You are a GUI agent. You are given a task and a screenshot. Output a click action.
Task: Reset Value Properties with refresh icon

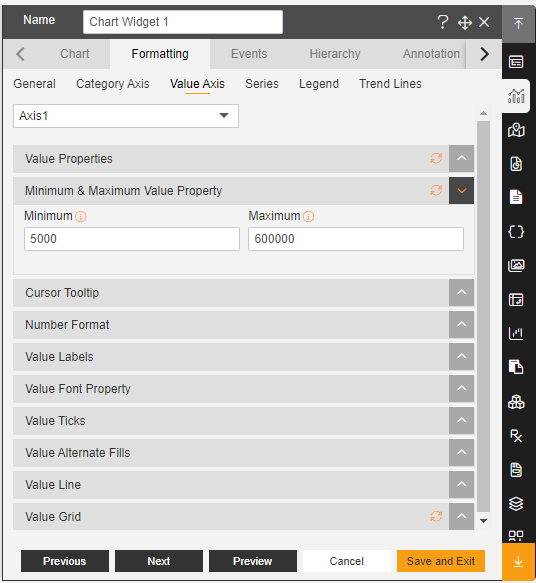tap(436, 158)
